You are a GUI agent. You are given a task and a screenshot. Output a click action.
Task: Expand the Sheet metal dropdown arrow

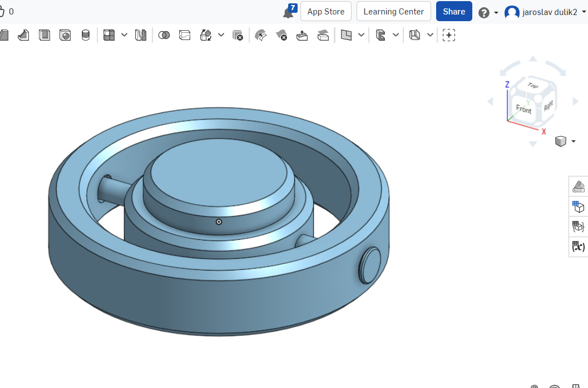(430, 35)
